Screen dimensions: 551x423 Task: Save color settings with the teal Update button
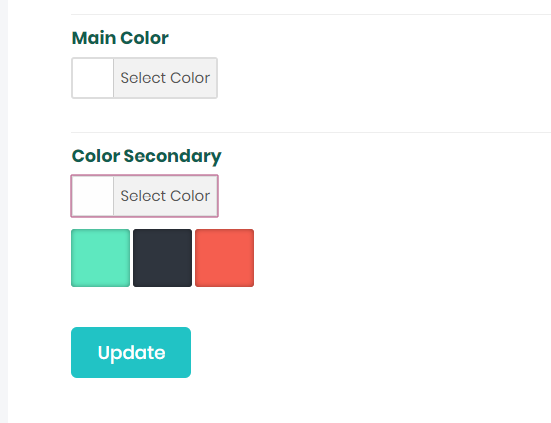[x=131, y=352]
